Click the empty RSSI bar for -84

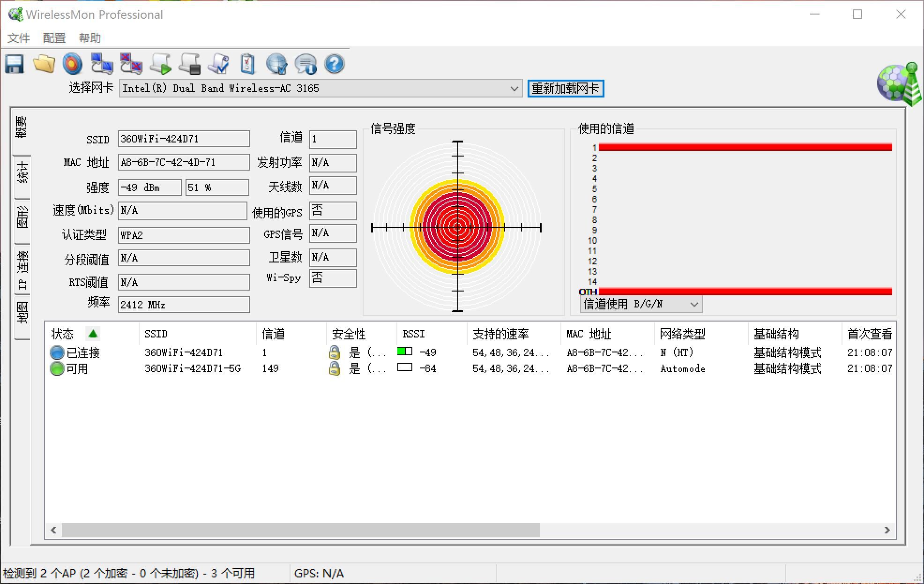tap(404, 367)
